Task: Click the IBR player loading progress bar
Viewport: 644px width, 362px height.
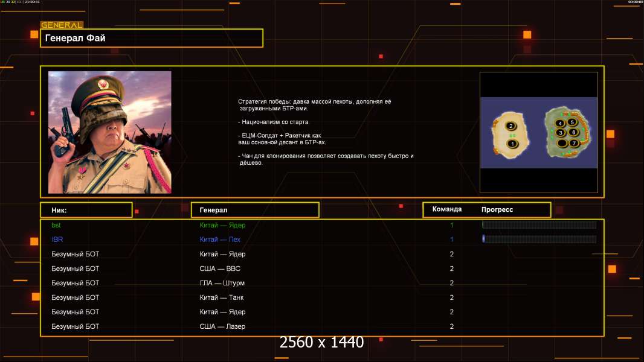Action: pyautogui.click(x=539, y=240)
